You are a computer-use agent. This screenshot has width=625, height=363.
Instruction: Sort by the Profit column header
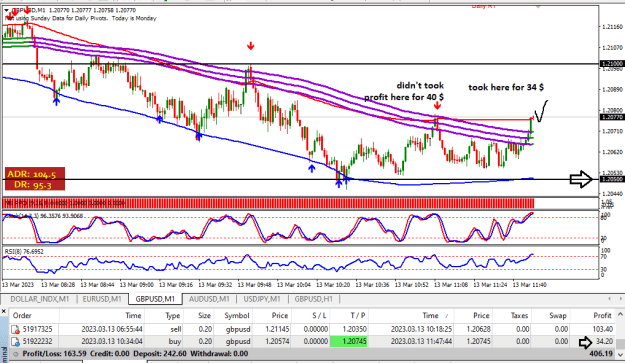point(602,316)
